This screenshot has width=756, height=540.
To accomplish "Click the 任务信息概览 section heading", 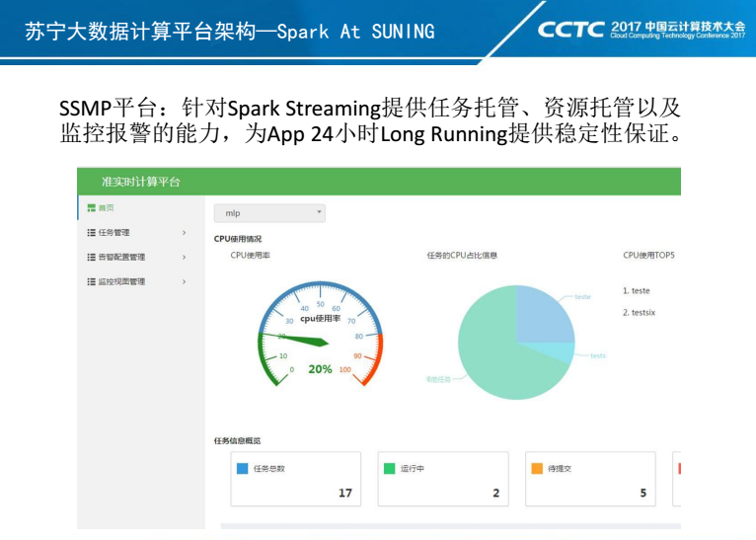I will tap(237, 440).
